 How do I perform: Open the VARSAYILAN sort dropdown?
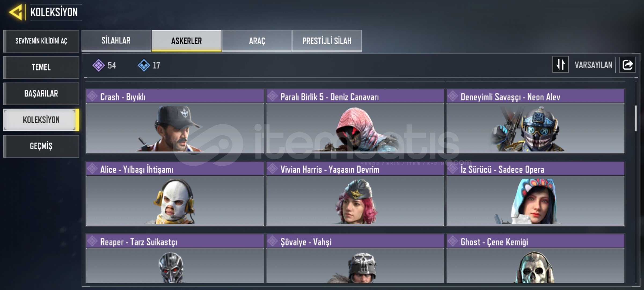click(593, 65)
